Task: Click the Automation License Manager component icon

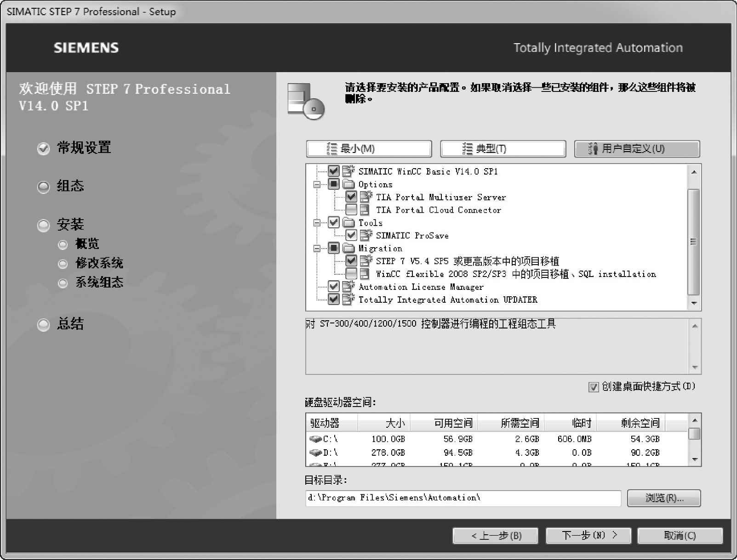Action: pyautogui.click(x=348, y=286)
